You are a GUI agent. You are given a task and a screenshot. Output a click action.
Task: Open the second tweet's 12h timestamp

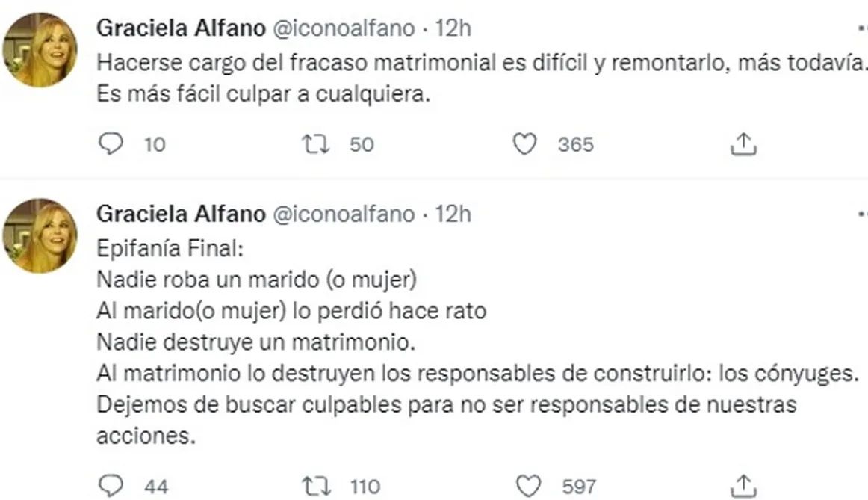pos(453,214)
